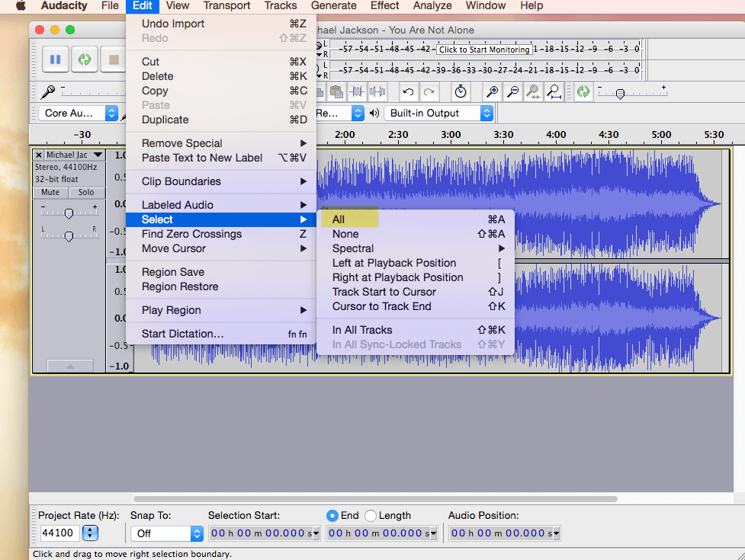Choose All from the Select submenu
The width and height of the screenshot is (745, 560).
click(339, 219)
